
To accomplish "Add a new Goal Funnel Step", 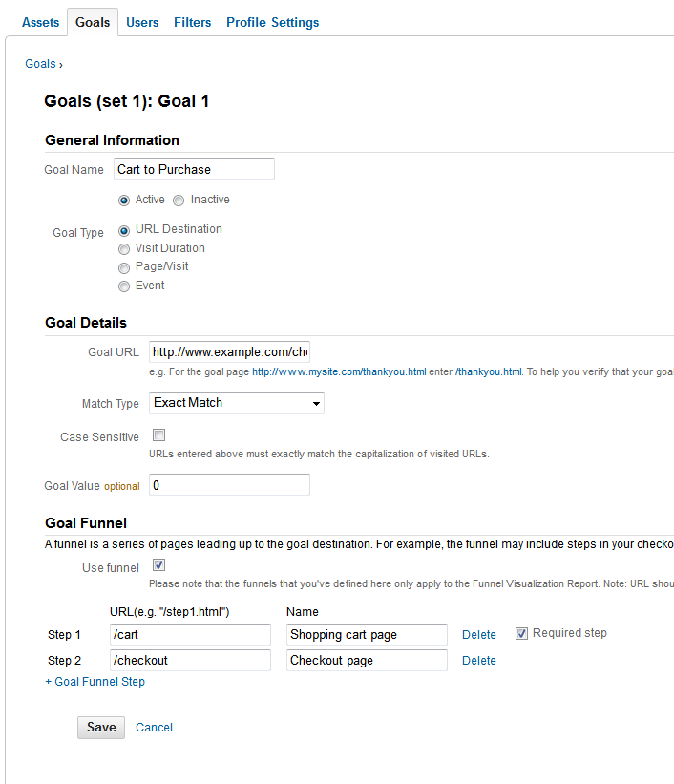I will 95,682.
